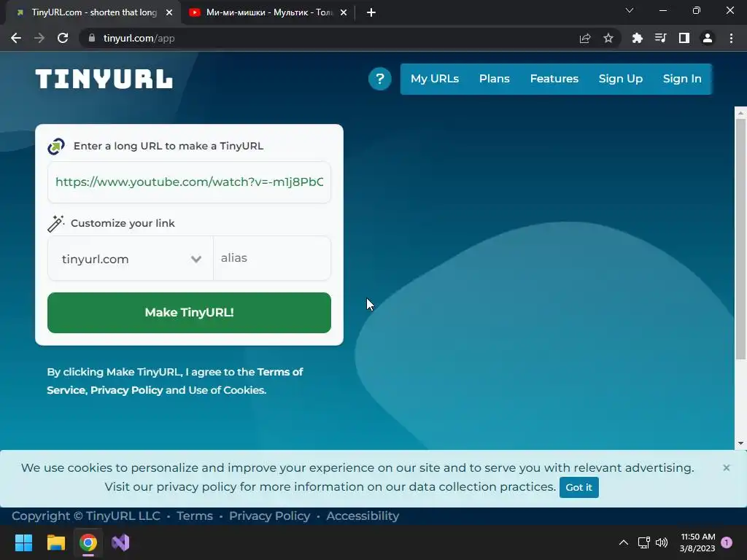Open a new tab with the plus button
This screenshot has height=560, width=747.
coord(371,13)
